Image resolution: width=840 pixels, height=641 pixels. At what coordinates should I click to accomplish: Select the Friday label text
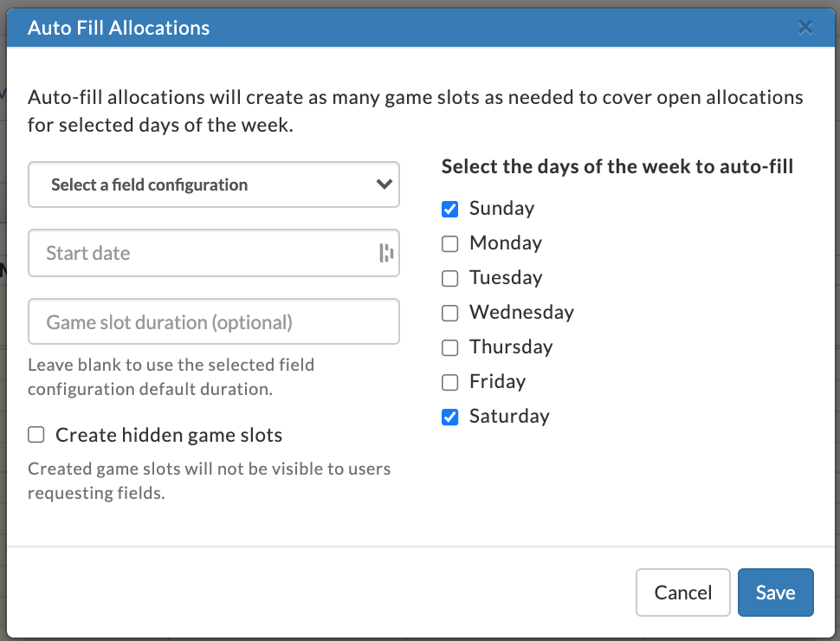click(x=498, y=382)
